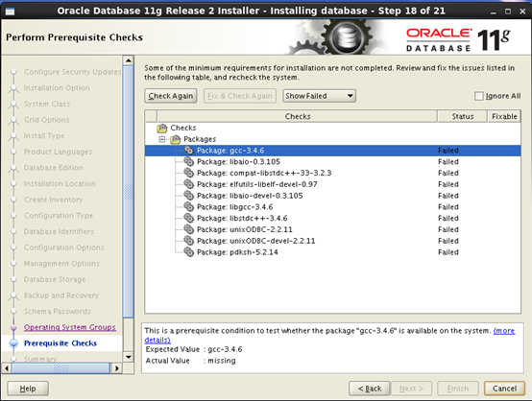
Task: Select row Package: unixODBC-devel-2.2.11
Action: [x=333, y=241]
